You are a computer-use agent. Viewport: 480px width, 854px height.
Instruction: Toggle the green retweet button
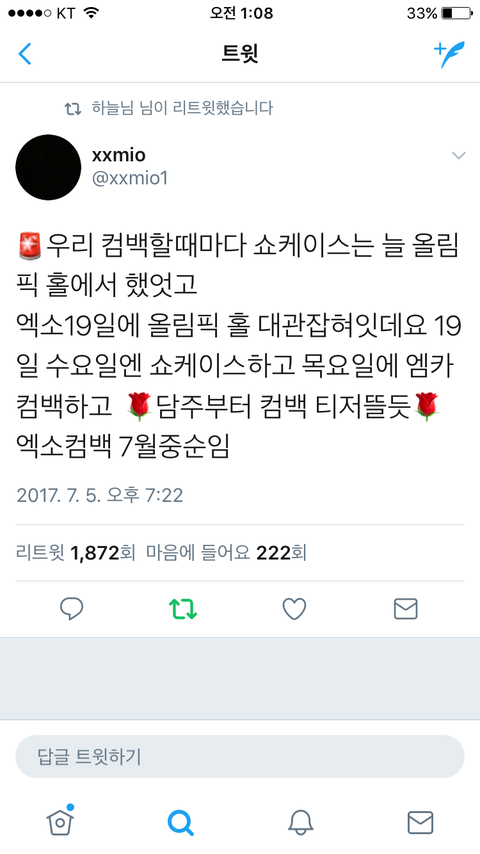(x=183, y=609)
